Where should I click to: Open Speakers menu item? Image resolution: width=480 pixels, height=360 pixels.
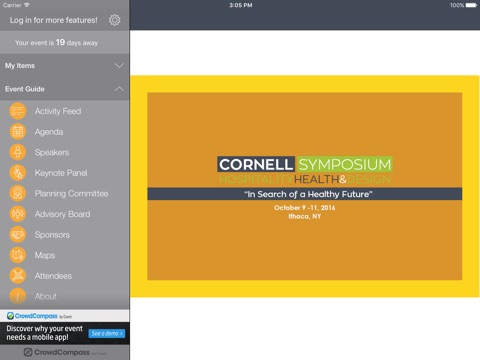pyautogui.click(x=65, y=152)
